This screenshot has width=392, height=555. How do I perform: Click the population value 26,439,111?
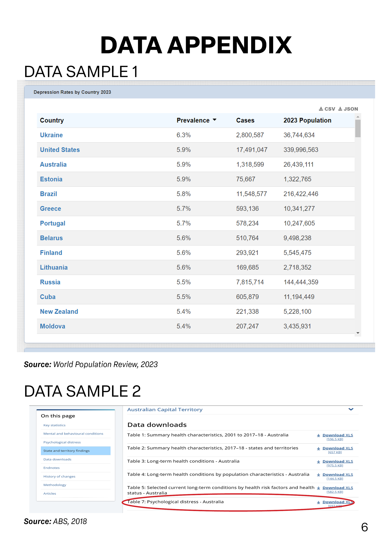(298, 165)
